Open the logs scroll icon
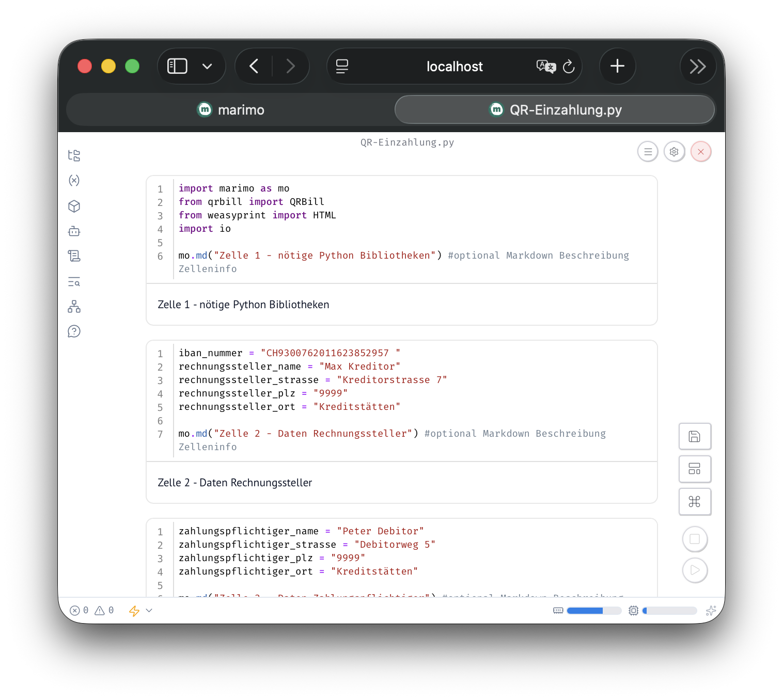Screen dimensions: 783x700 click(x=74, y=256)
